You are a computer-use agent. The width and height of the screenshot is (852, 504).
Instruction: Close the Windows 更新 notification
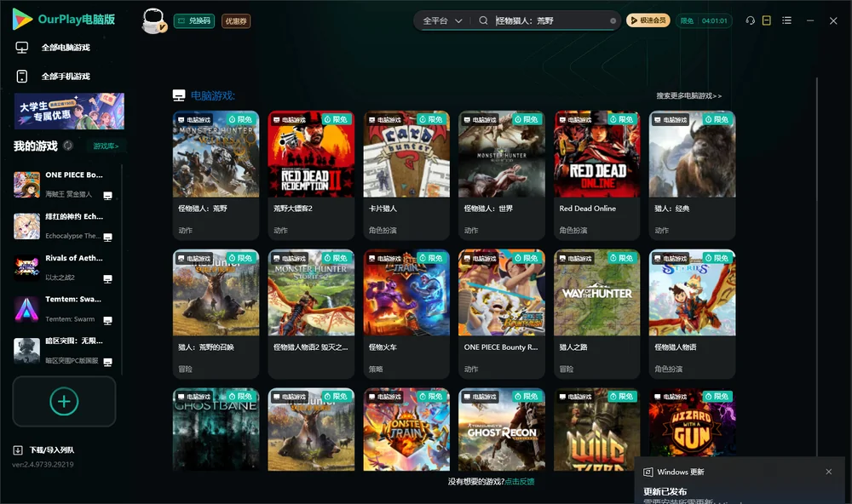829,472
